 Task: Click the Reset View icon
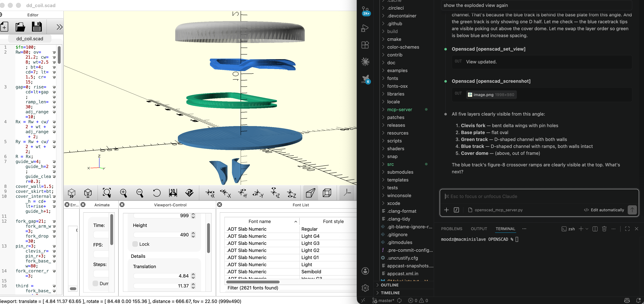(x=157, y=193)
